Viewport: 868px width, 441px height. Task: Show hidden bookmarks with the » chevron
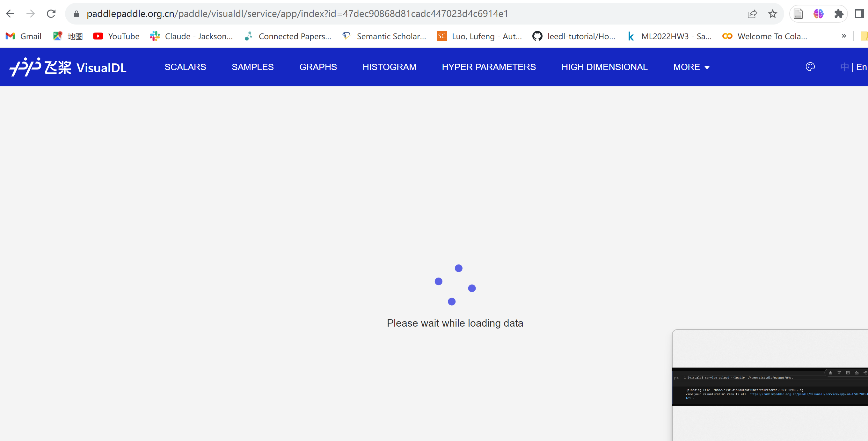(x=844, y=36)
